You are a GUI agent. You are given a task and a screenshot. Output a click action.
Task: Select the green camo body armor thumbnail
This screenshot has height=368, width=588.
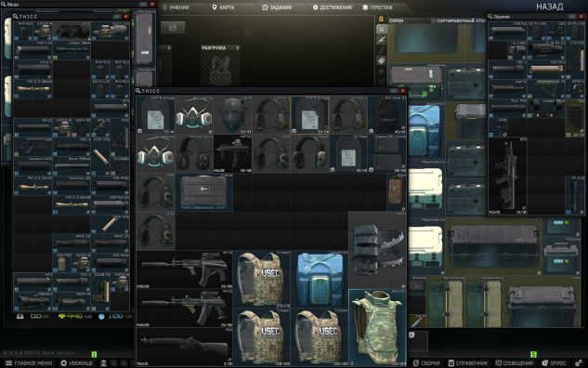378,327
